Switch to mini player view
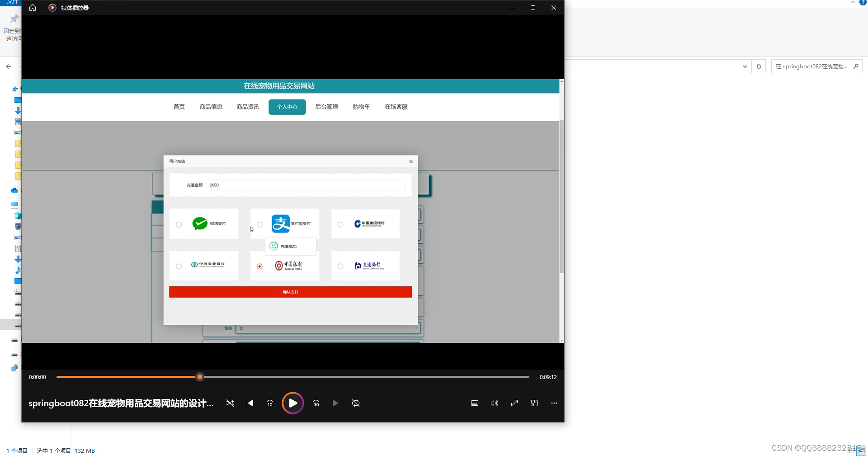Image resolution: width=868 pixels, height=456 pixels. (x=534, y=403)
